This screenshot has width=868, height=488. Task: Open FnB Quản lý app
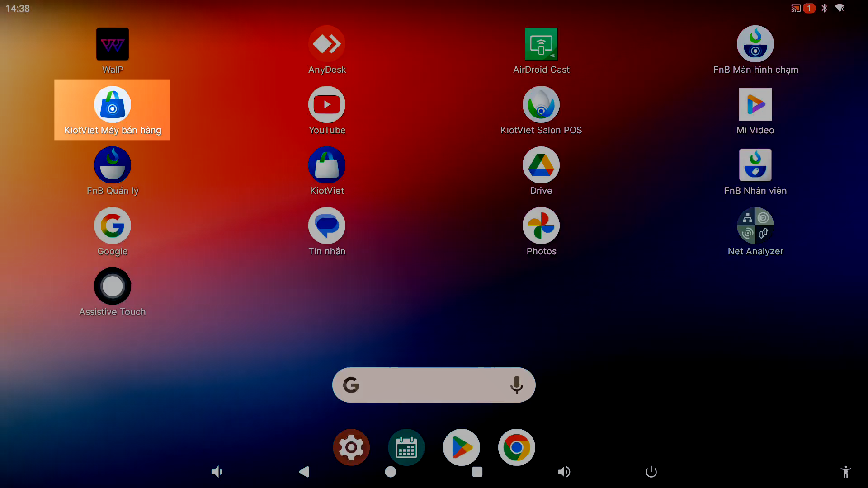point(112,165)
